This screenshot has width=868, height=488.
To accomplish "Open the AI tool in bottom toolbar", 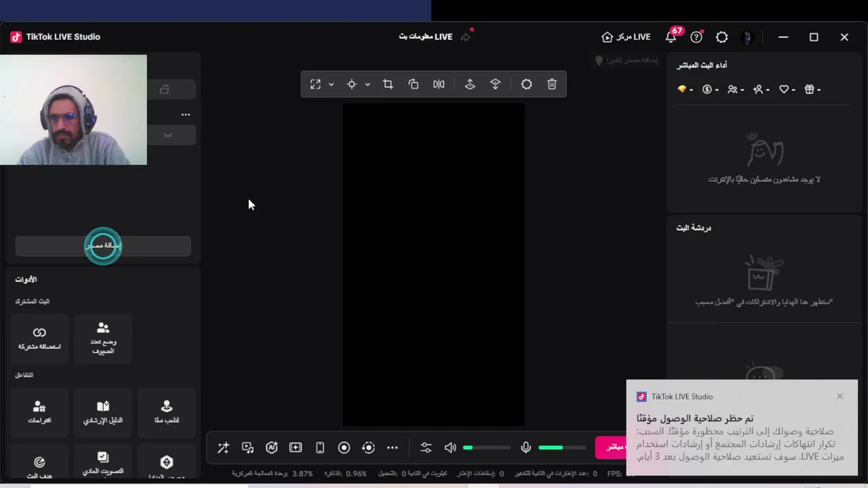I will (x=272, y=447).
